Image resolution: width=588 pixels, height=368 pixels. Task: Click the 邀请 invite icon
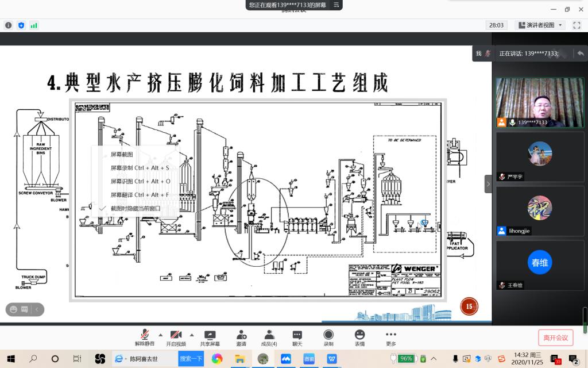pyautogui.click(x=241, y=337)
